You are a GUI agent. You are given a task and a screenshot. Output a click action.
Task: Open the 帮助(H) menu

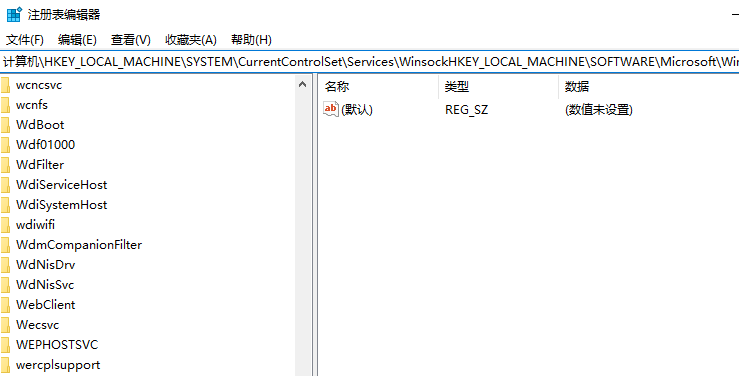click(x=252, y=40)
